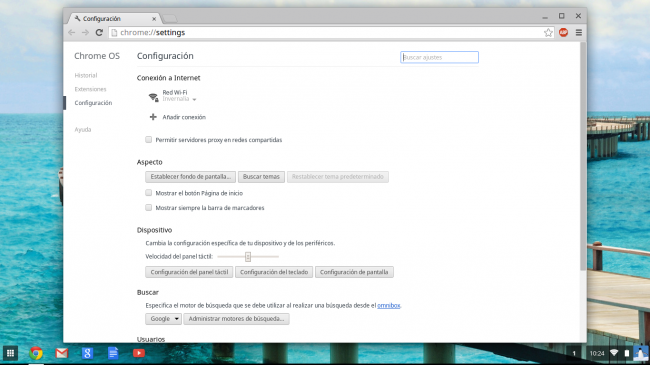
Task: Click the Wi-Fi status icon in tray
Action: [x=614, y=353]
